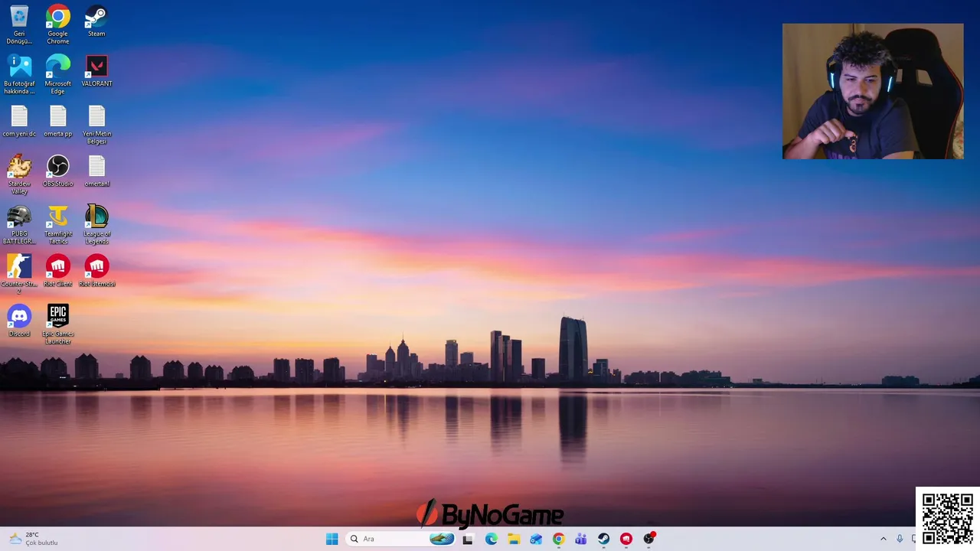Open Microsoft Edge from the taskbar
Viewport: 980px width, 551px height.
(491, 539)
